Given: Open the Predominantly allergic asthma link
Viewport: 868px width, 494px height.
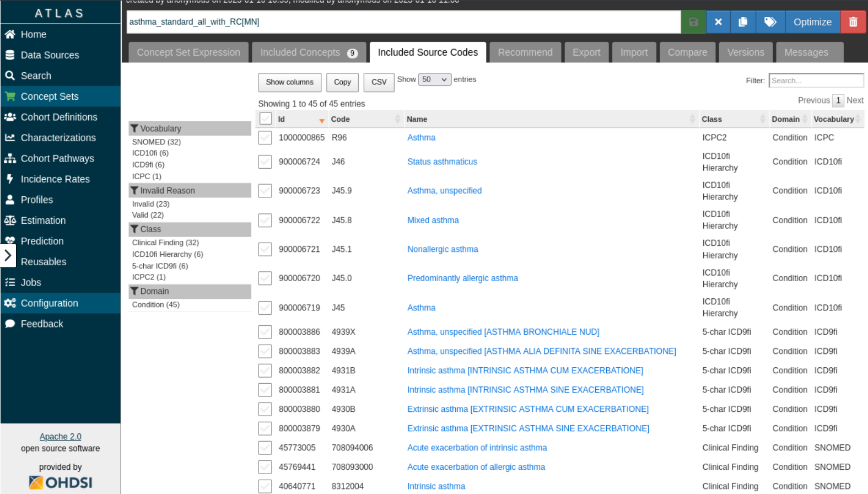Looking at the screenshot, I should coord(462,278).
